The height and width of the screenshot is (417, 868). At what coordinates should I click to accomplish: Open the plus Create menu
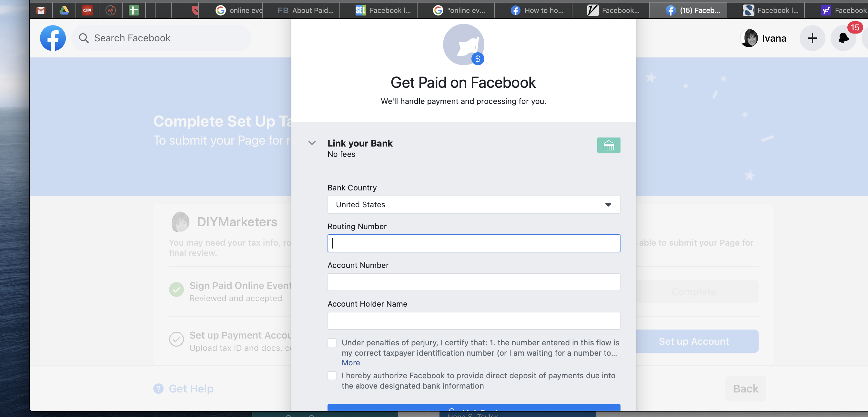[812, 38]
